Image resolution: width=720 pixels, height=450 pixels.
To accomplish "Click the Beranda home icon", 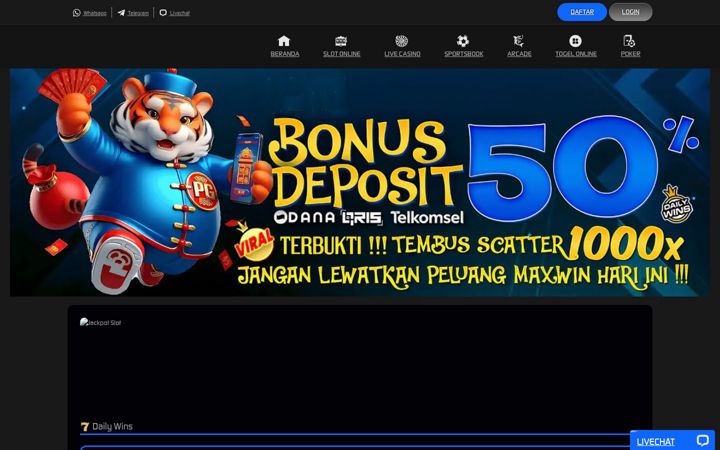I will pyautogui.click(x=284, y=41).
